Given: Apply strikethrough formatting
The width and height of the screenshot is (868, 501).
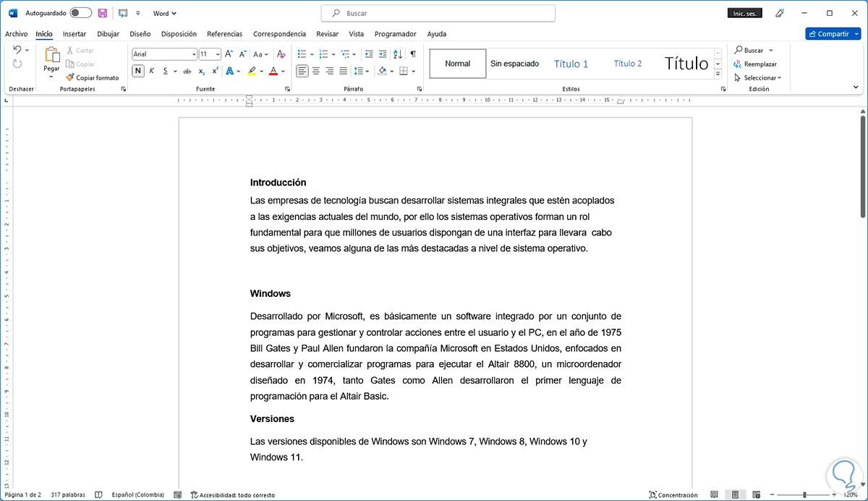Looking at the screenshot, I should tap(187, 71).
